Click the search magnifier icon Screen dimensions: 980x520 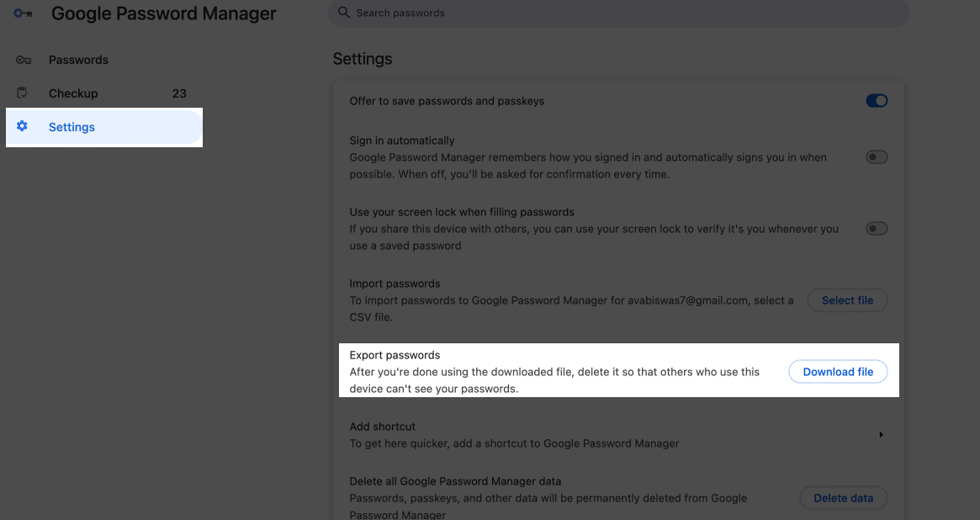(344, 13)
